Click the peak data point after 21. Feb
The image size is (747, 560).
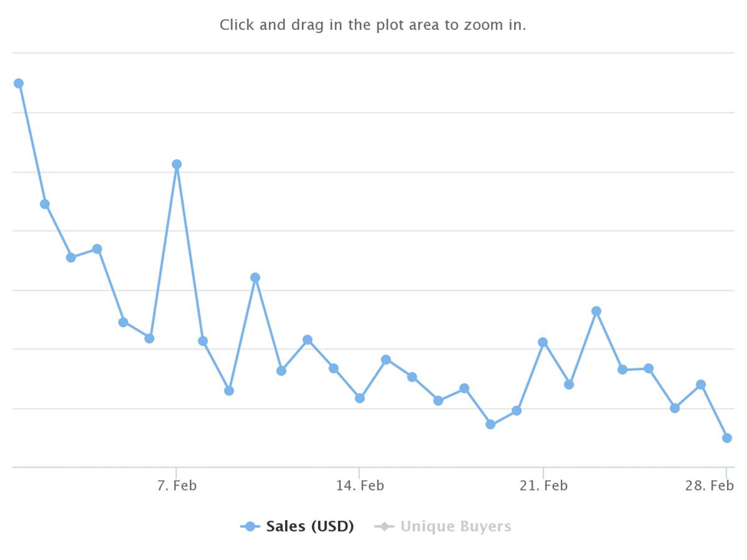(596, 312)
